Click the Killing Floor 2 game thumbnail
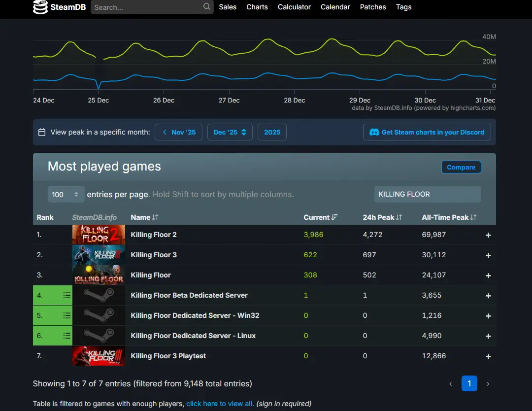The height and width of the screenshot is (411, 532). (x=99, y=235)
